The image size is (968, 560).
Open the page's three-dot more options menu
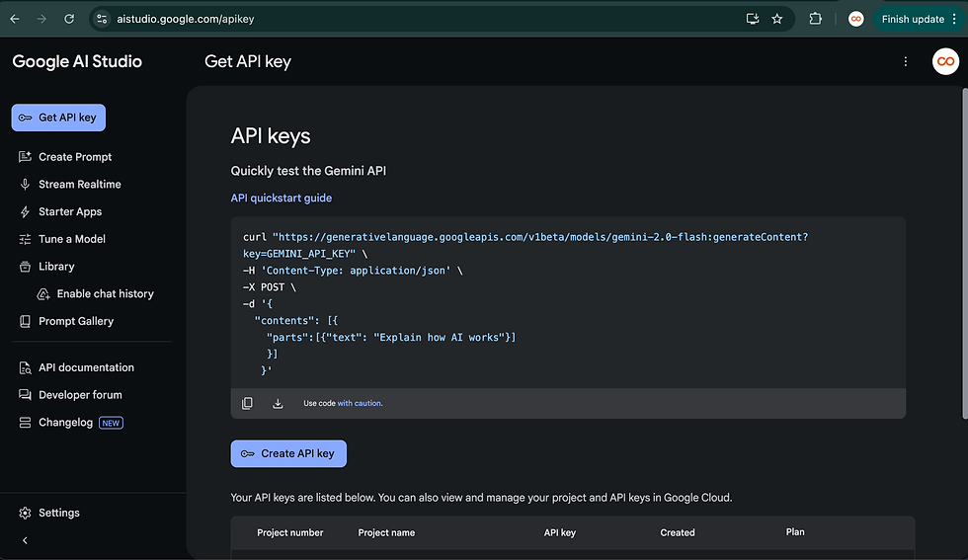click(x=906, y=62)
